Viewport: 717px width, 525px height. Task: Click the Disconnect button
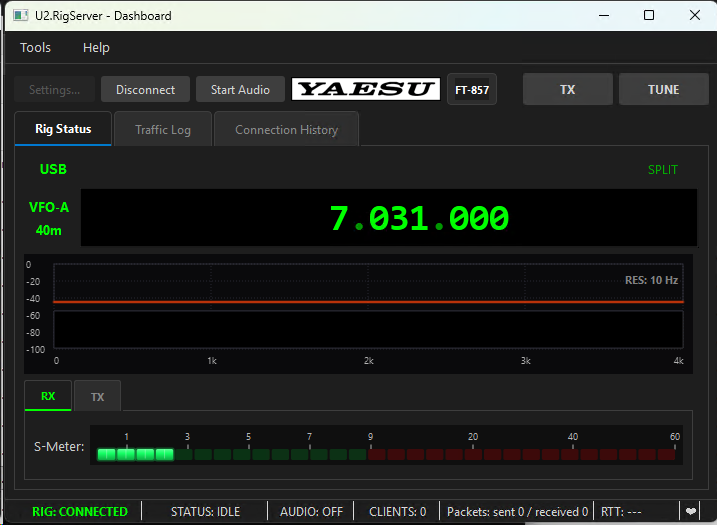click(145, 90)
